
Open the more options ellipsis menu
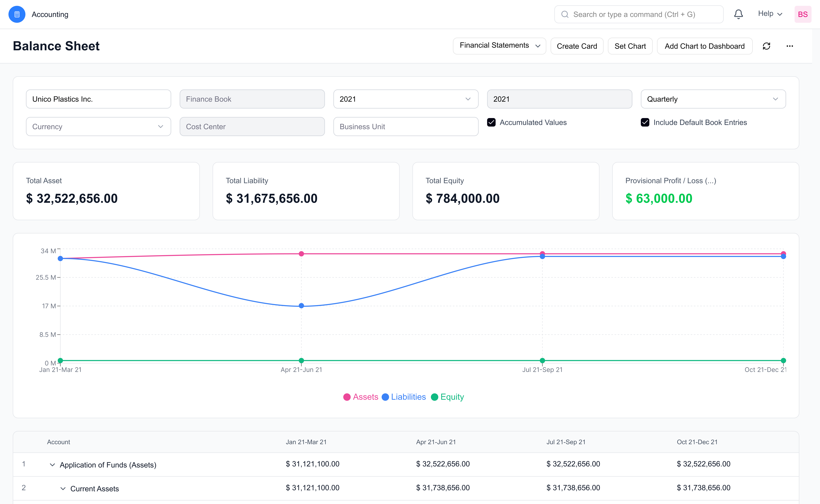(x=790, y=46)
